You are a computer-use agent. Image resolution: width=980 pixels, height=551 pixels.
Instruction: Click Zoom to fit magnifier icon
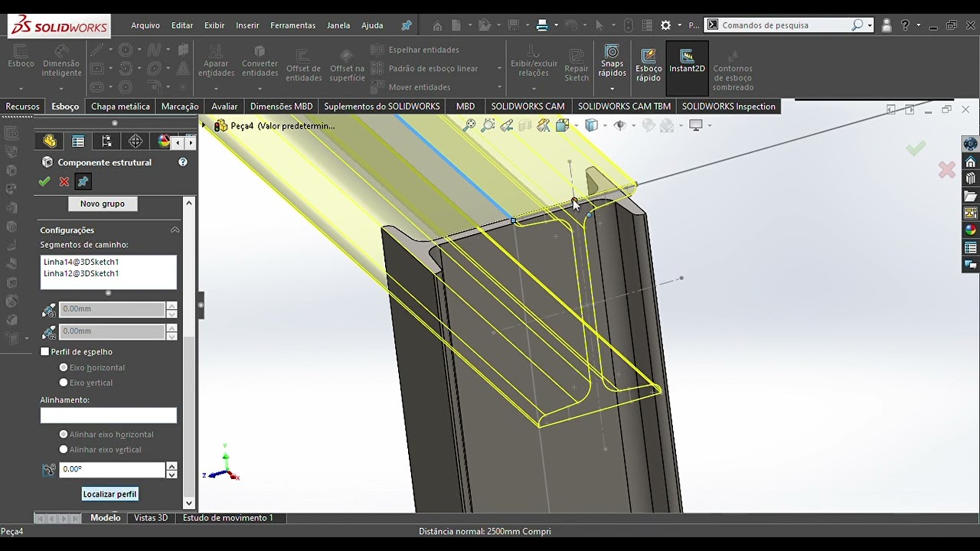click(469, 126)
